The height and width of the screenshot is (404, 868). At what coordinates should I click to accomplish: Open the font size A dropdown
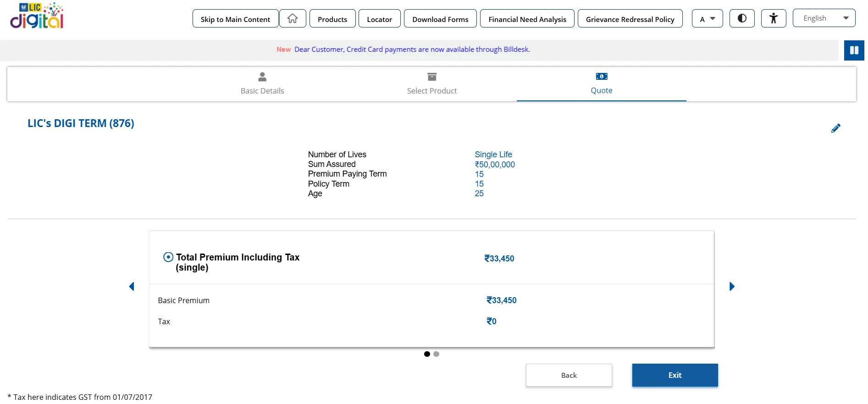[708, 18]
